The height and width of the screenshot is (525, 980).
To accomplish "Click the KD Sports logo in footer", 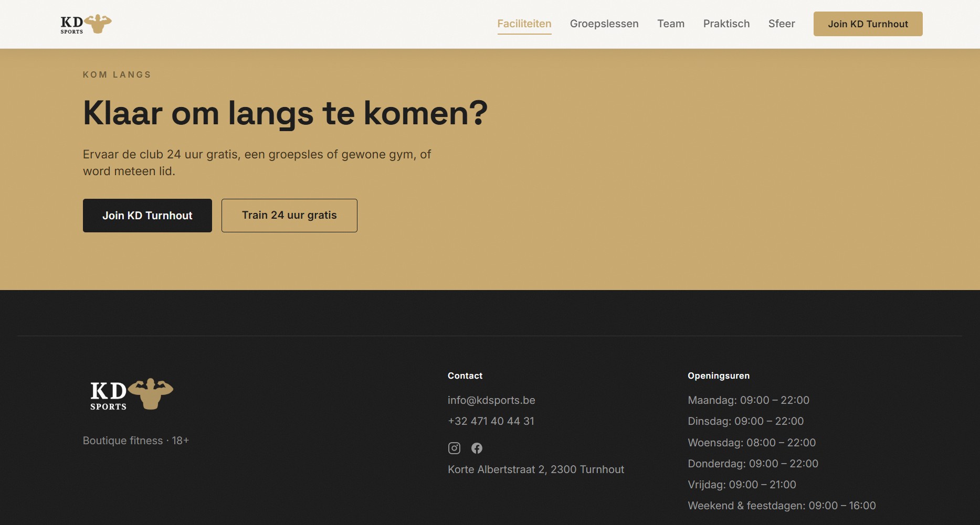I will click(x=131, y=394).
